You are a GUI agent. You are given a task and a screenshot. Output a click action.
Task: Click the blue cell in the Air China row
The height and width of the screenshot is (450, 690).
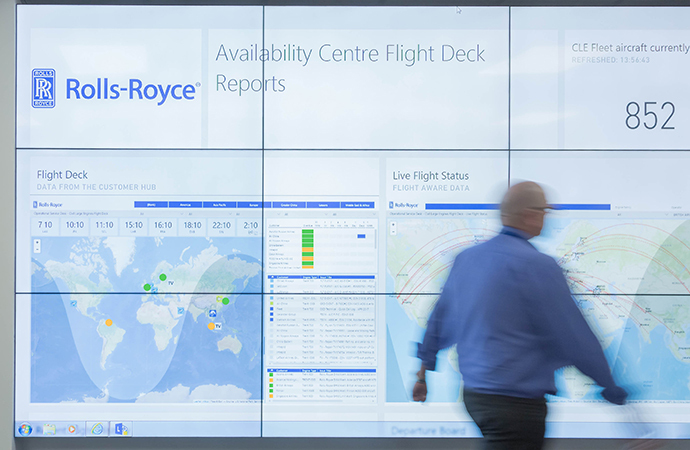point(361,236)
